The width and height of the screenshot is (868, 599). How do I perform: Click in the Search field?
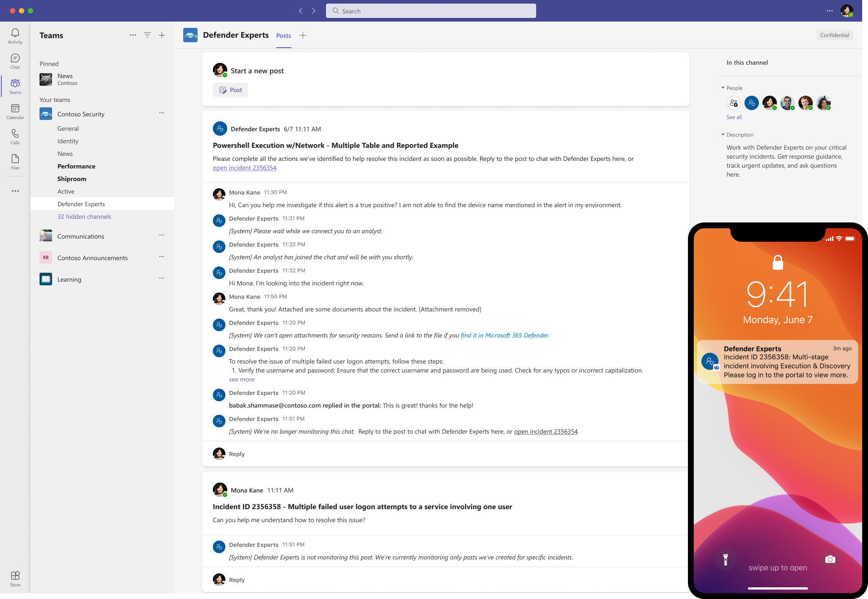[x=431, y=11]
